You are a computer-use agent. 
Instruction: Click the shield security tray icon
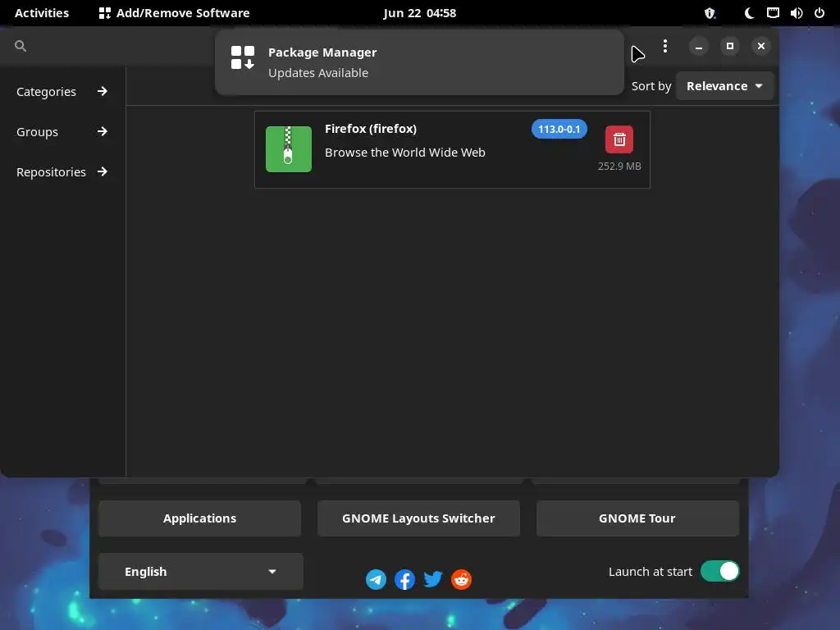tap(710, 13)
